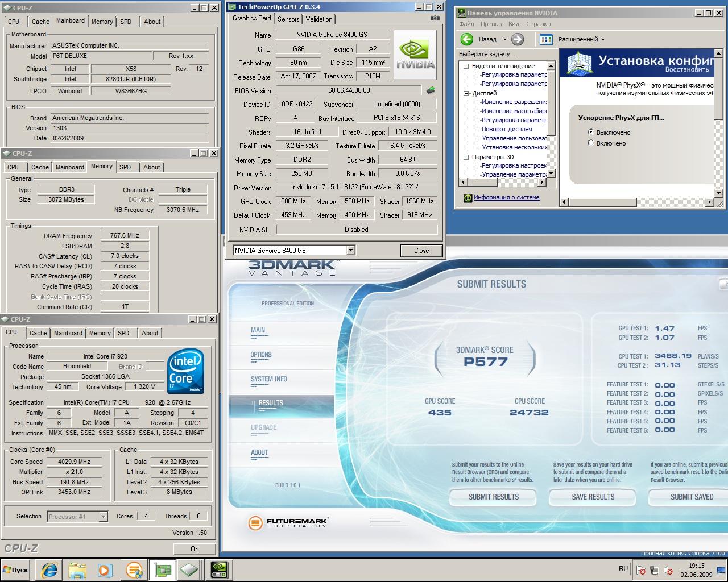Image resolution: width=728 pixels, height=582 pixels.
Task: Click the SAVE RESULTS button
Action: 593,497
